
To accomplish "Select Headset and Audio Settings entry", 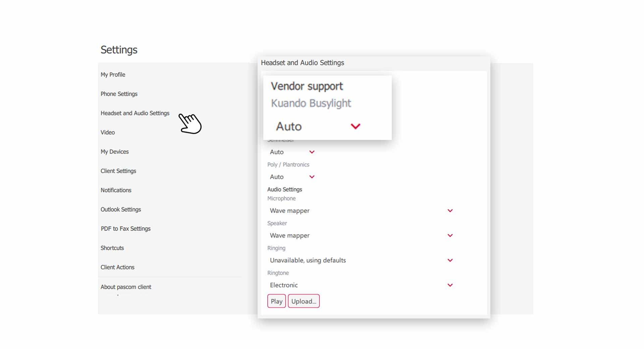I will 135,113.
